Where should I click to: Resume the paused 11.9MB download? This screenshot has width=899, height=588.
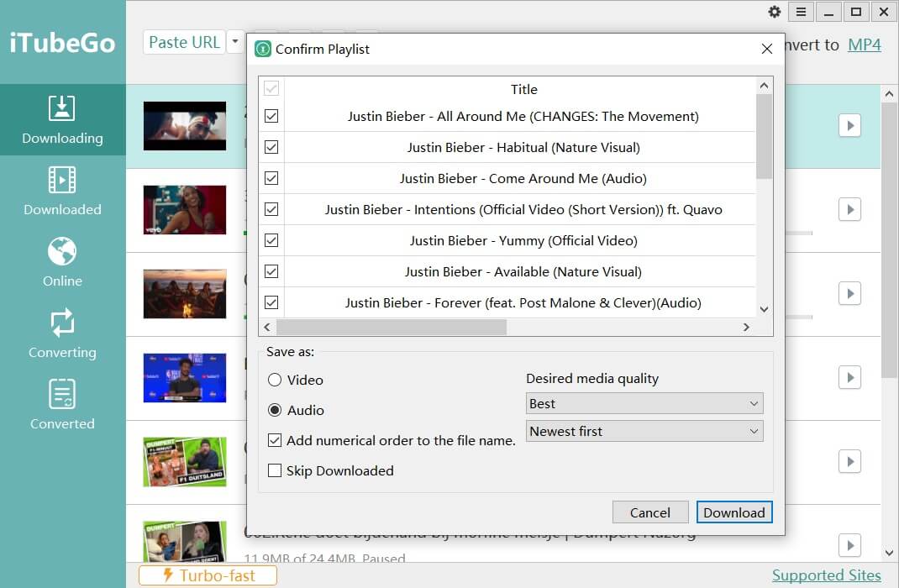849,545
